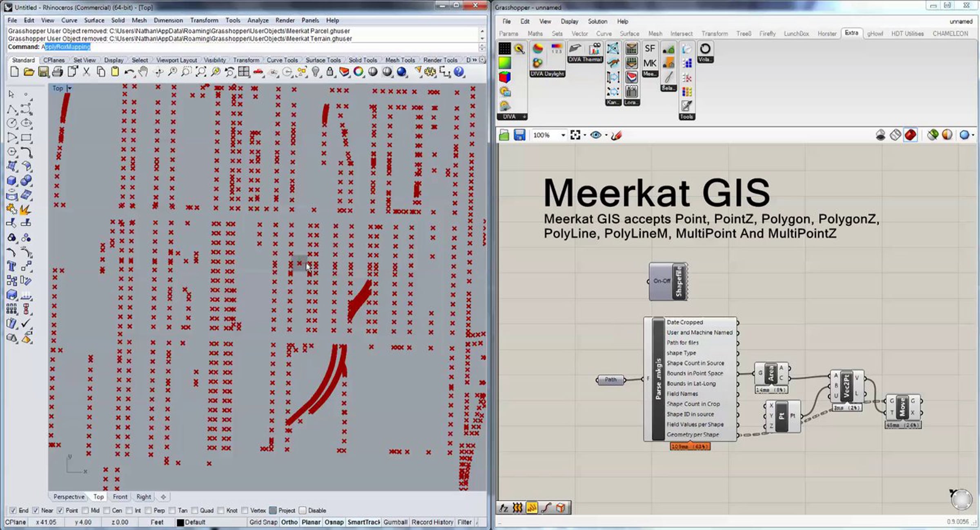Open a Grasshopper file with green folder icon
This screenshot has height=530, width=980.
tap(504, 135)
